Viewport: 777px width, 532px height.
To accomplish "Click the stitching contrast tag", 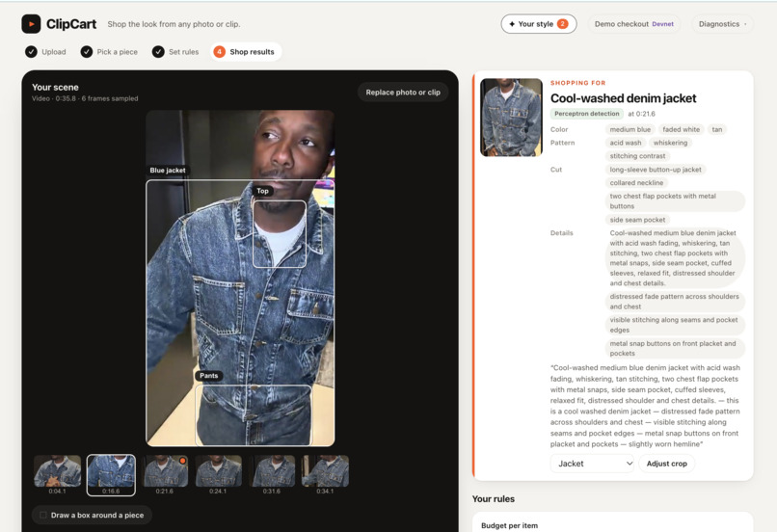I will pyautogui.click(x=637, y=156).
